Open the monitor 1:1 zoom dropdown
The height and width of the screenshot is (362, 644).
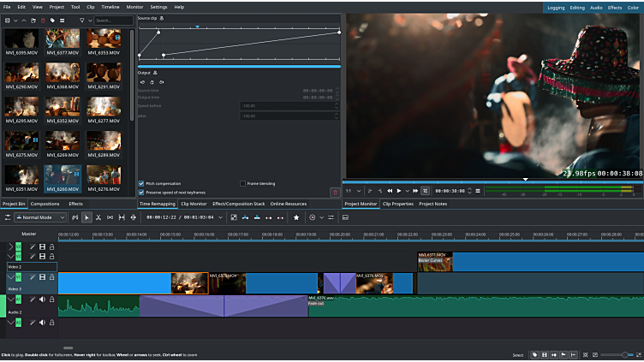coord(353,190)
